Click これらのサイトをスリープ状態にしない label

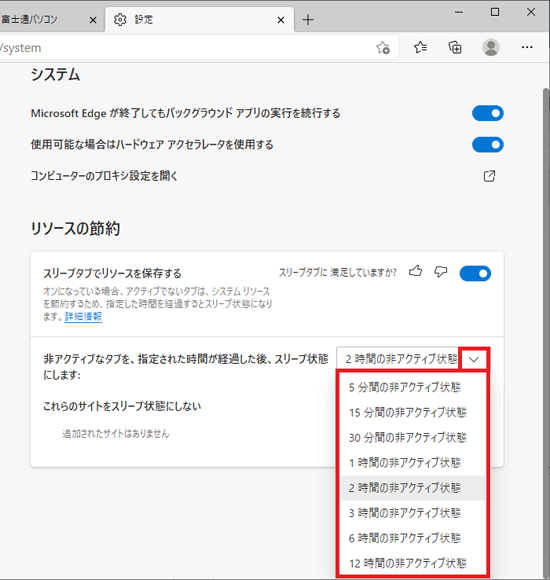point(122,406)
